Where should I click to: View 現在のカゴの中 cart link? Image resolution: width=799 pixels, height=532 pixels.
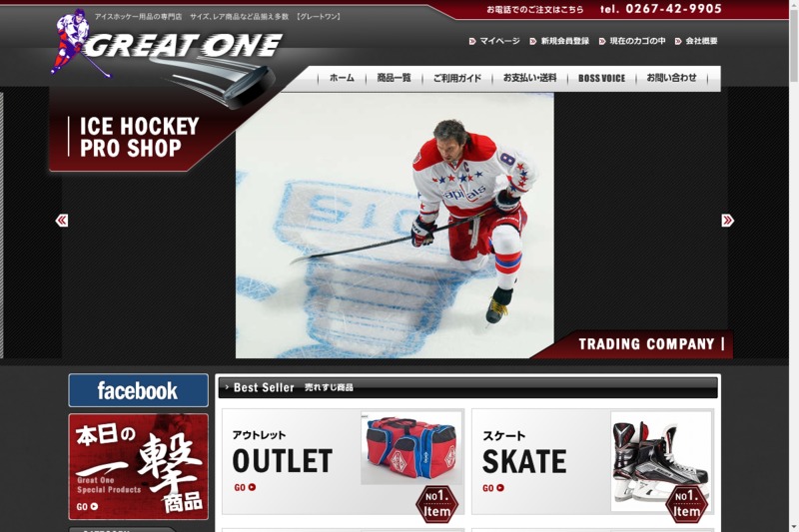[x=632, y=41]
